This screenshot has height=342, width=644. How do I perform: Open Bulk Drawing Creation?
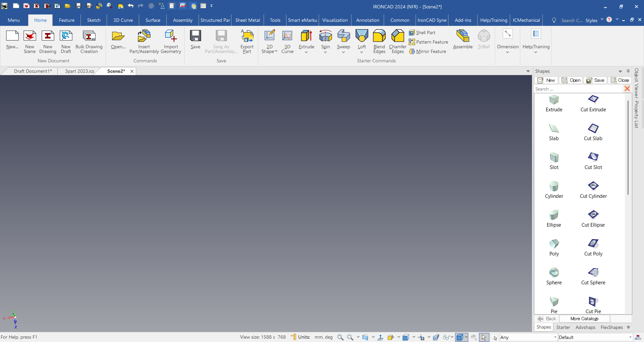(x=89, y=42)
